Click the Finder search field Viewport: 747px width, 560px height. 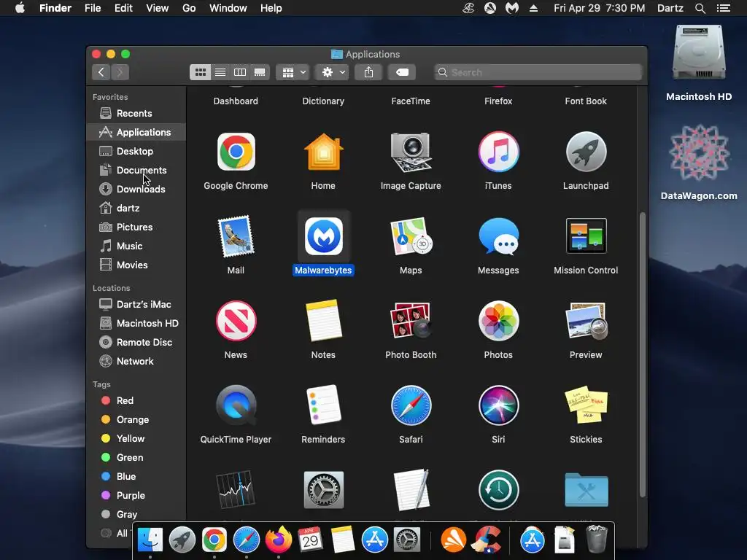coord(538,72)
